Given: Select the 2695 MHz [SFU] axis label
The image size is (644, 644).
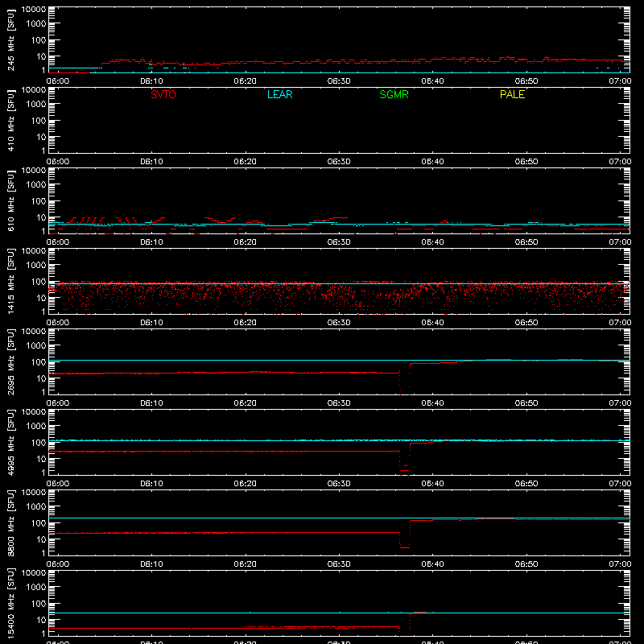Looking at the screenshot, I should [x=10, y=362].
